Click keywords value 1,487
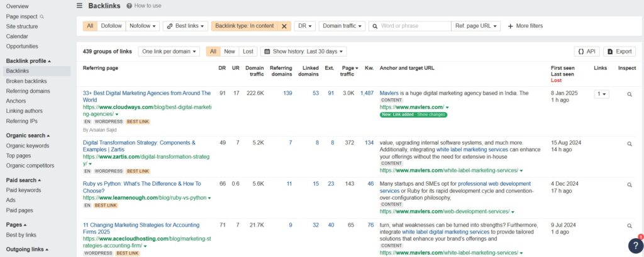This screenshot has height=257, width=644. pyautogui.click(x=367, y=93)
